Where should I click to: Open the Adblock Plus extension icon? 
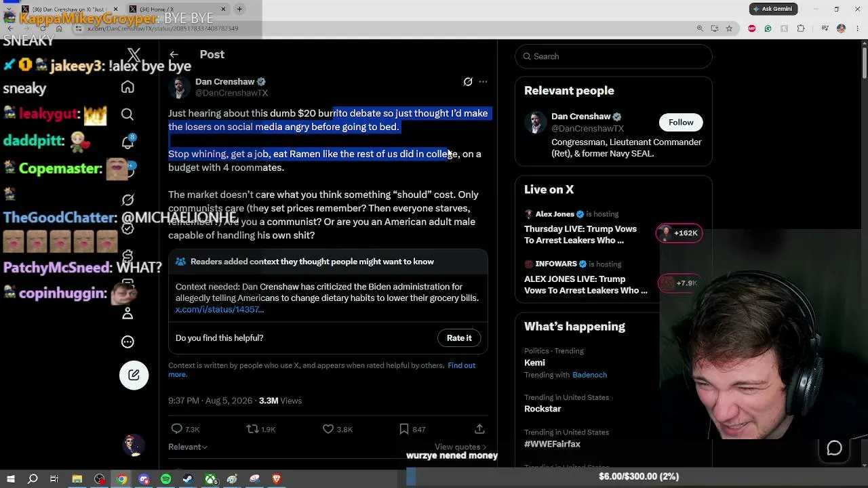[751, 28]
